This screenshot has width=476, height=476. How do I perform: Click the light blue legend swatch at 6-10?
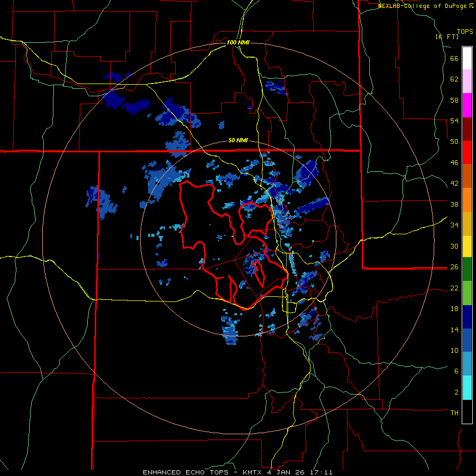[x=467, y=364]
